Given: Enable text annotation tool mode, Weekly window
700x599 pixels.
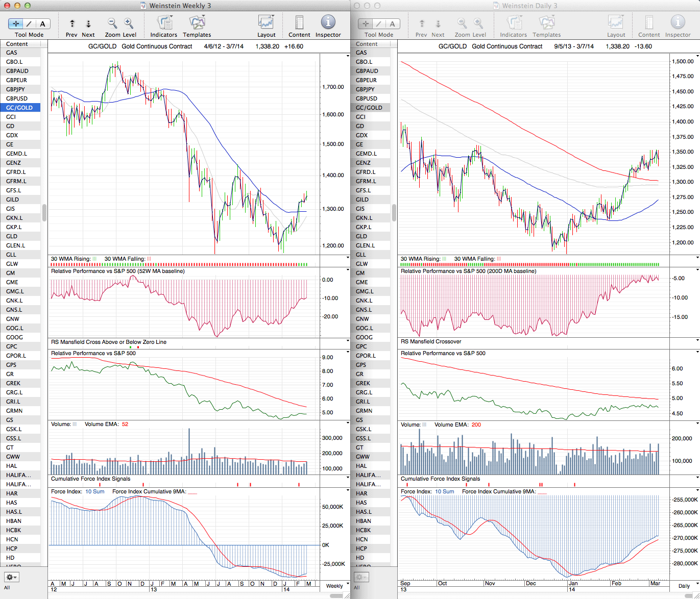Looking at the screenshot, I should coord(42,24).
